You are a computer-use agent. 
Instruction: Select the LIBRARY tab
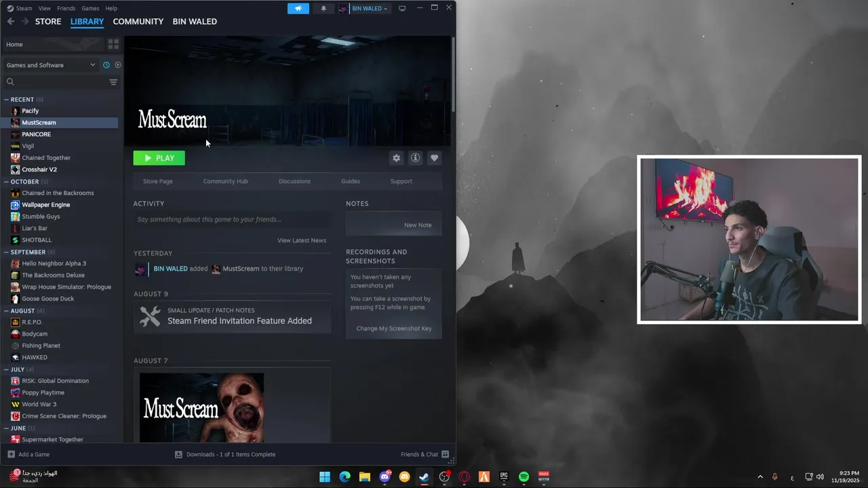87,22
